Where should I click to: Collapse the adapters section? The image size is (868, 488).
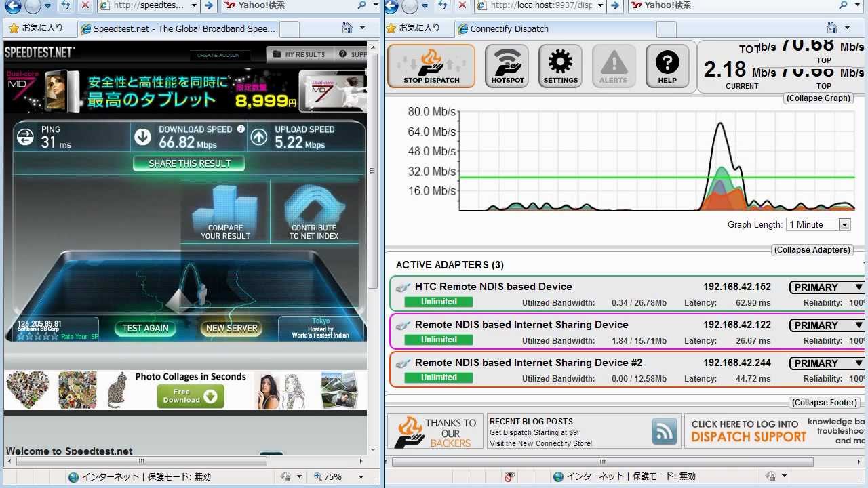[812, 250]
